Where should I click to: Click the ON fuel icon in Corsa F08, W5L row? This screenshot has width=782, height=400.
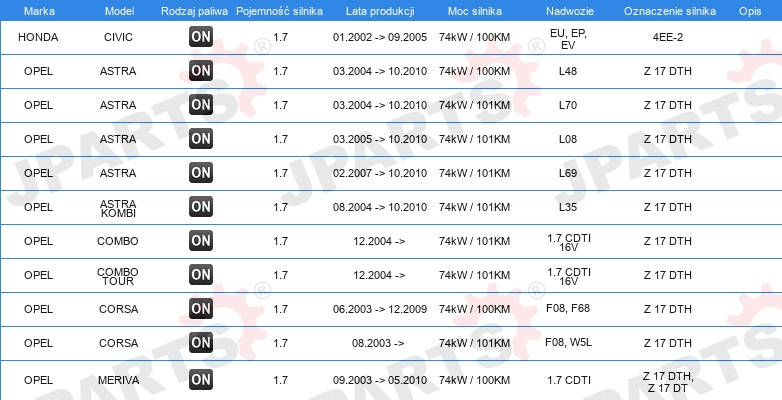(x=200, y=343)
